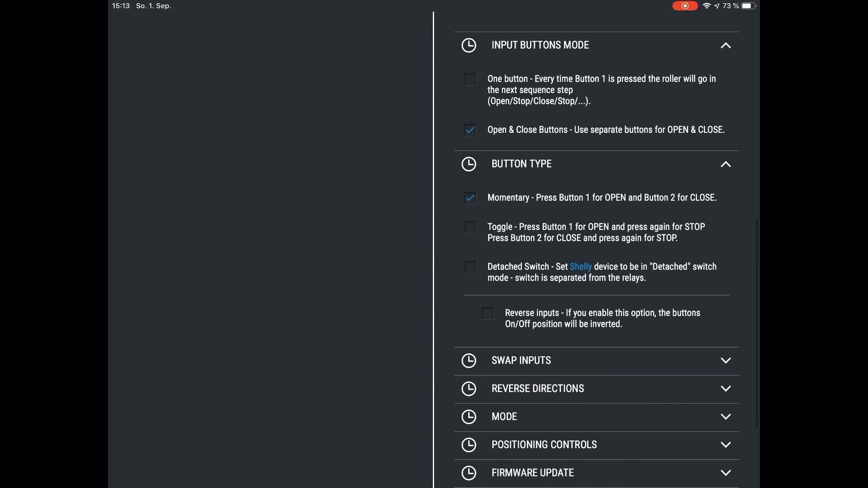Enable the One button mode checkbox
Screen dimensions: 868x488
tap(470, 79)
